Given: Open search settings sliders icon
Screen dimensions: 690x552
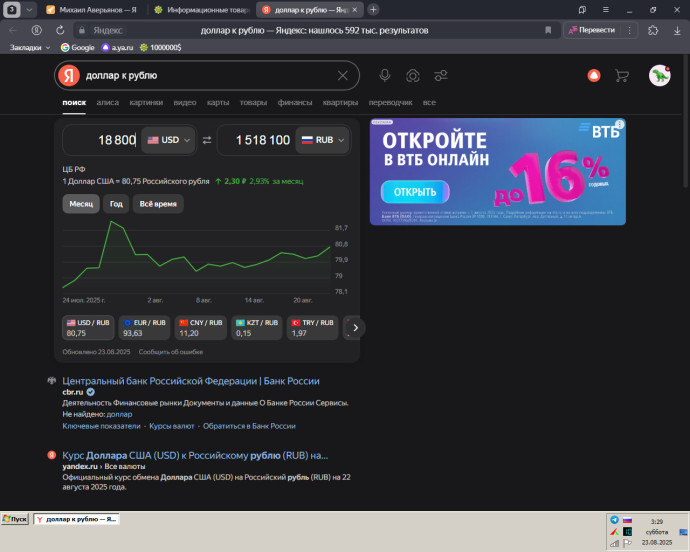Looking at the screenshot, I should tap(440, 76).
